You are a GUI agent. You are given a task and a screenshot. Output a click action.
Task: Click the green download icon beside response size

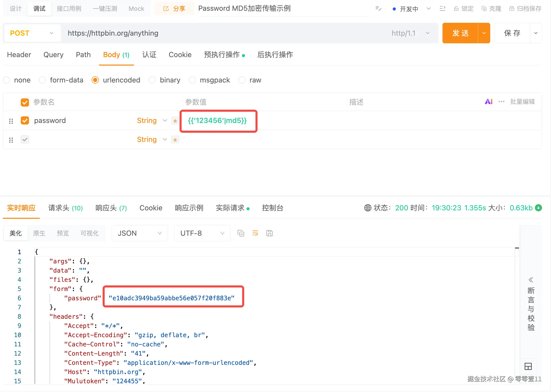(539, 208)
